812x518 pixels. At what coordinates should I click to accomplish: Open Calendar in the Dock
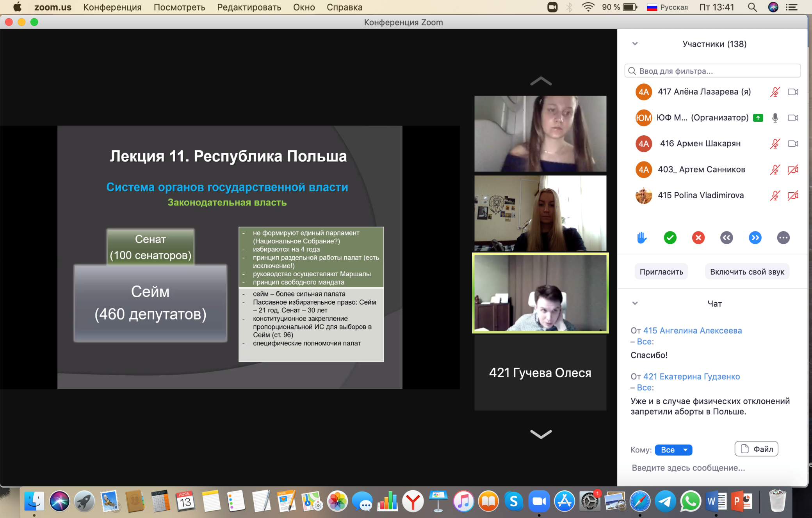185,501
